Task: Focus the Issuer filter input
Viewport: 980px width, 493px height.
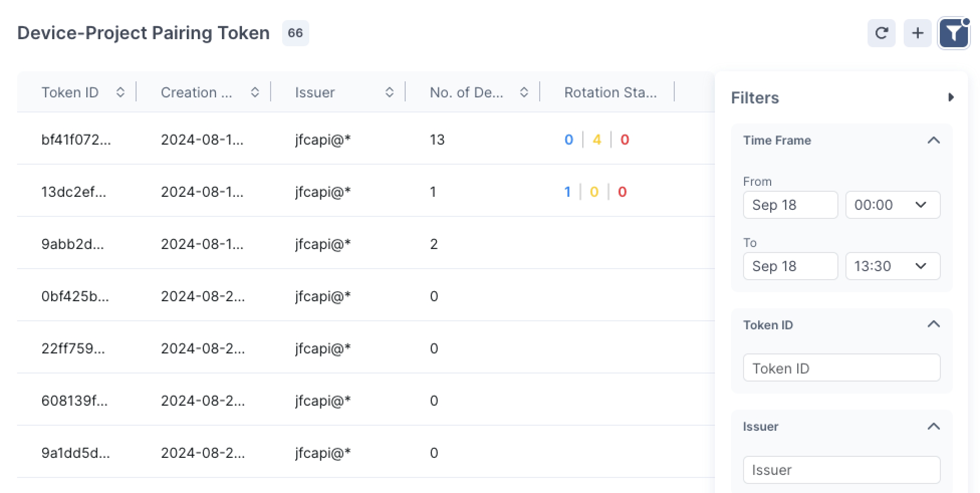Action: pyautogui.click(x=841, y=470)
